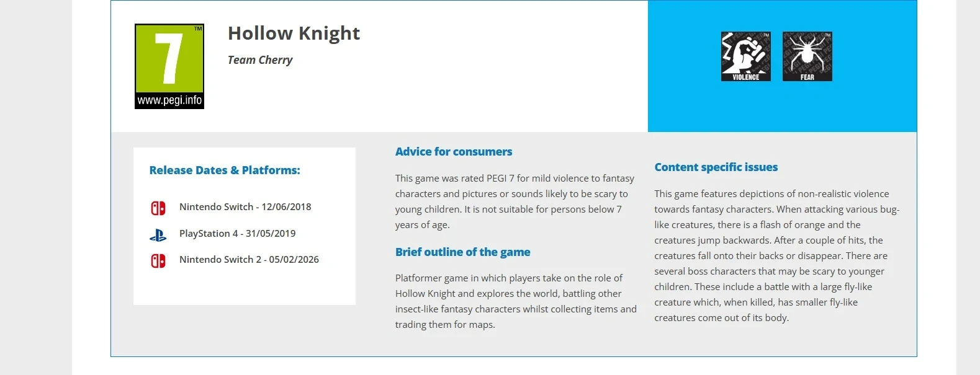Select the PlayStation 4 31/05/2019 release entry

click(237, 234)
